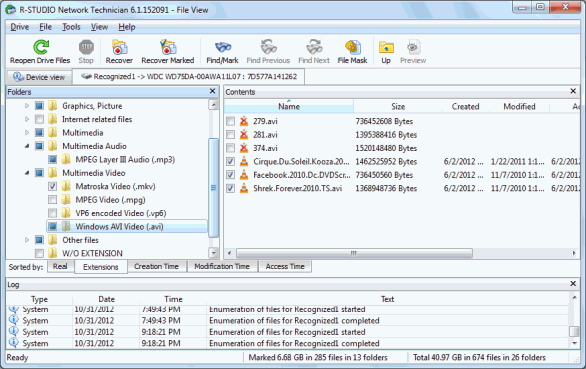Image resolution: width=586 pixels, height=369 pixels.
Task: Click the Preview toolbar icon
Action: [413, 47]
